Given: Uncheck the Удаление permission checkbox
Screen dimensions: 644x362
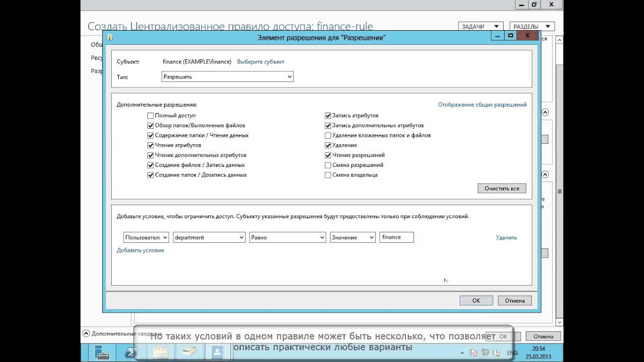Looking at the screenshot, I should coord(328,145).
